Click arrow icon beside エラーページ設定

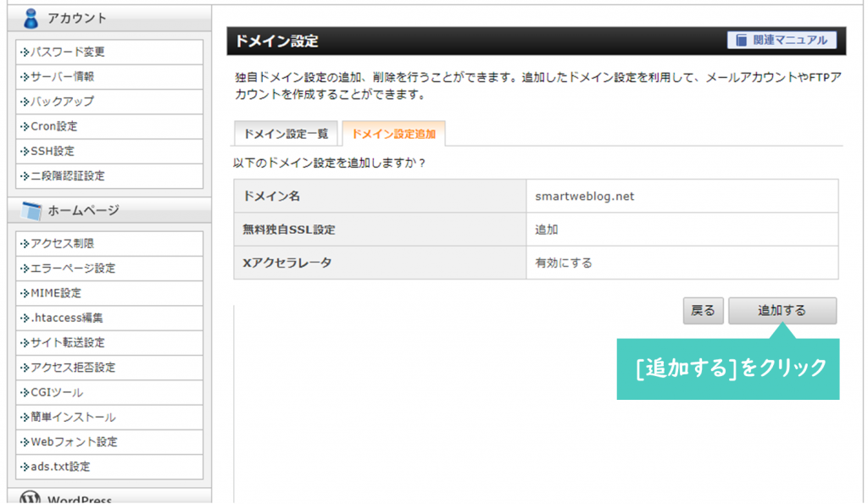(x=25, y=269)
